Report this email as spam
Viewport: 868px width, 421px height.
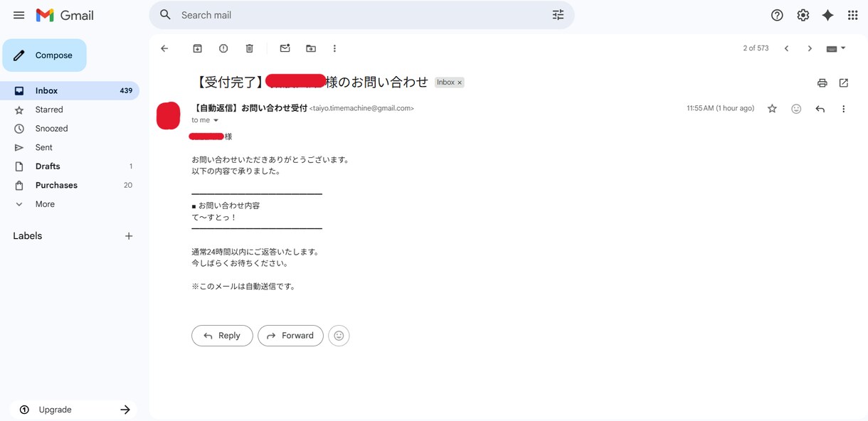[223, 48]
